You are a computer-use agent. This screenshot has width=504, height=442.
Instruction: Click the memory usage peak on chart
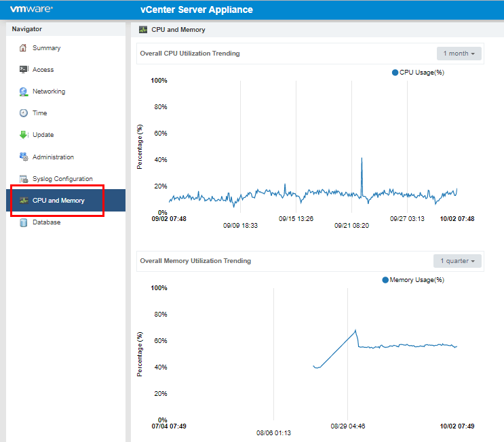pos(355,331)
